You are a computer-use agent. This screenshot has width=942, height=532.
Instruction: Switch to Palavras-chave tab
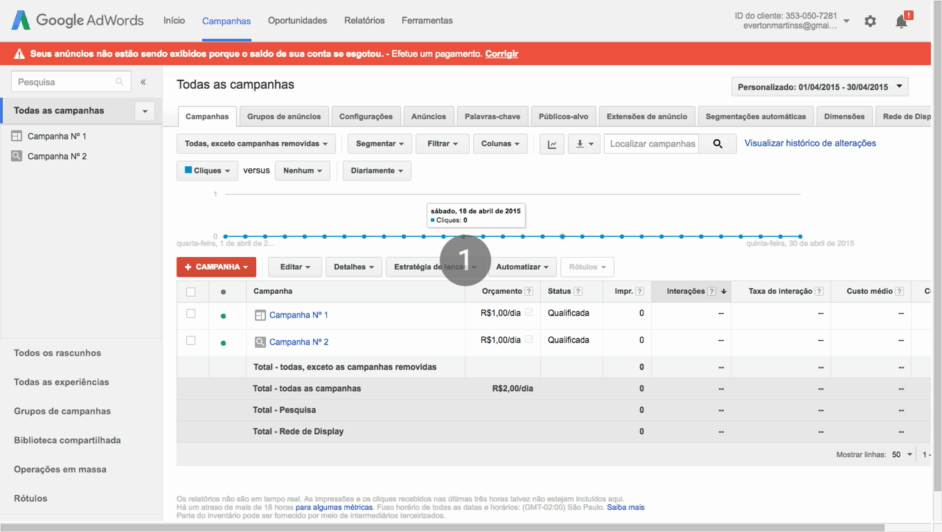[492, 116]
